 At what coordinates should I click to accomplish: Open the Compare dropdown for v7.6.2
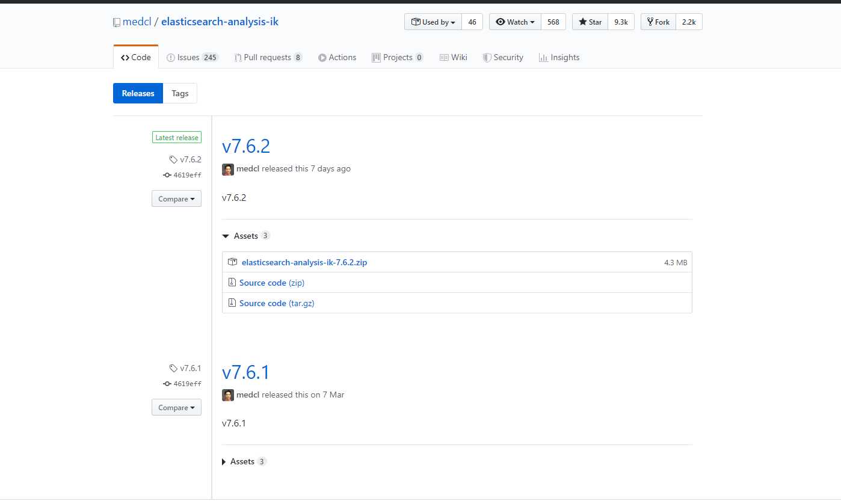point(176,198)
